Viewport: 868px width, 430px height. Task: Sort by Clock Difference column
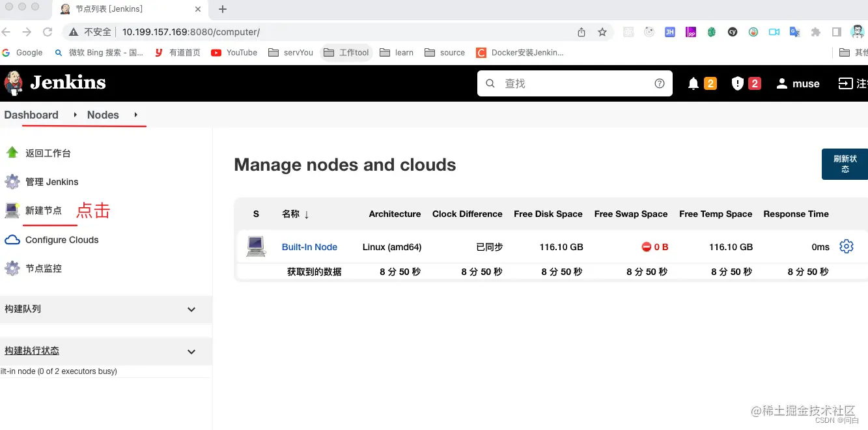coord(467,214)
